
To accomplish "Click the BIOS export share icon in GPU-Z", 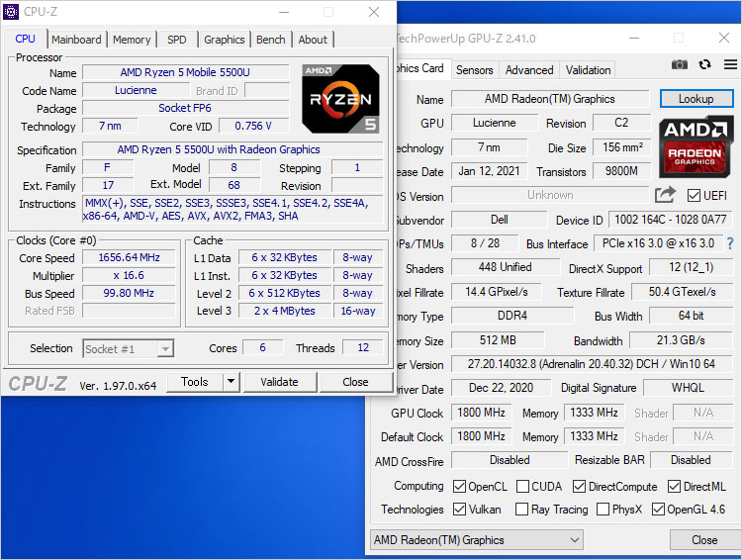I will click(x=665, y=195).
